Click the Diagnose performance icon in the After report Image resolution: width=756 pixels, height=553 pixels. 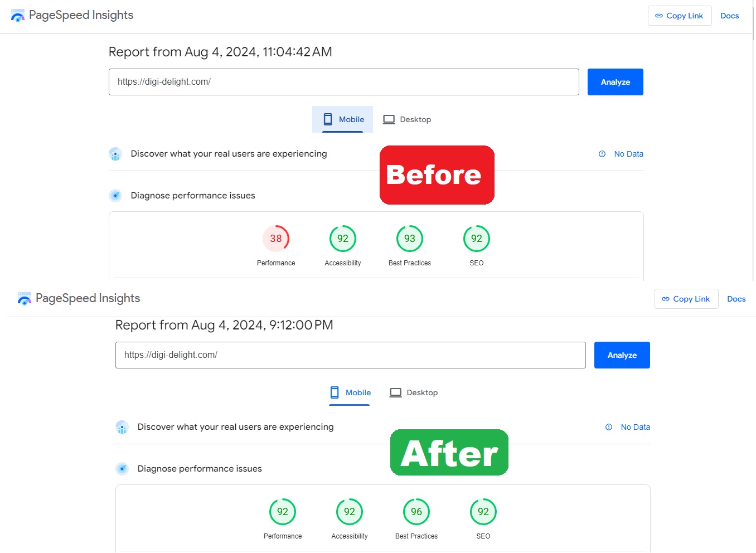[122, 469]
